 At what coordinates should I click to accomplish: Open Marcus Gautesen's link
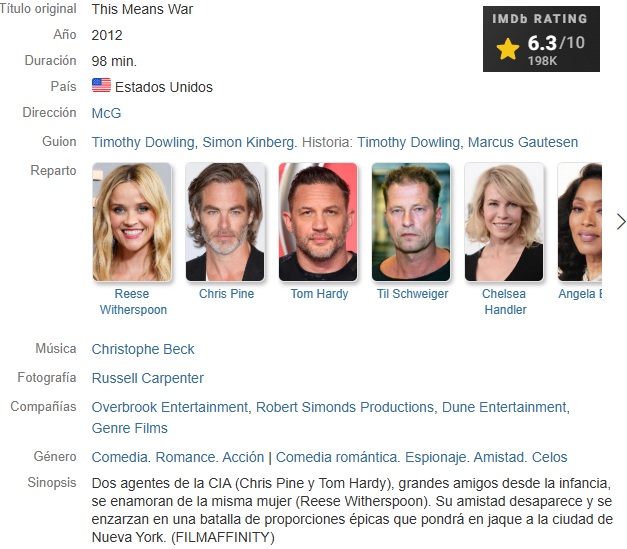point(523,142)
